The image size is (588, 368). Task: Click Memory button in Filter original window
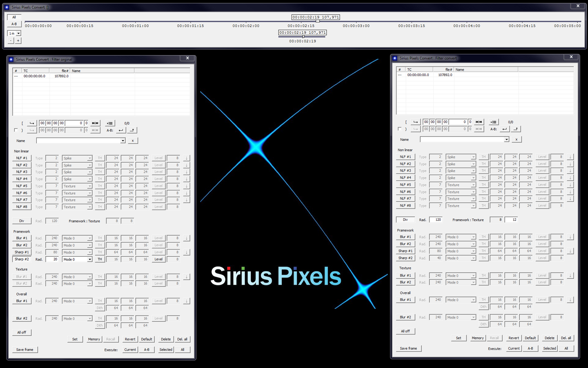pos(94,339)
